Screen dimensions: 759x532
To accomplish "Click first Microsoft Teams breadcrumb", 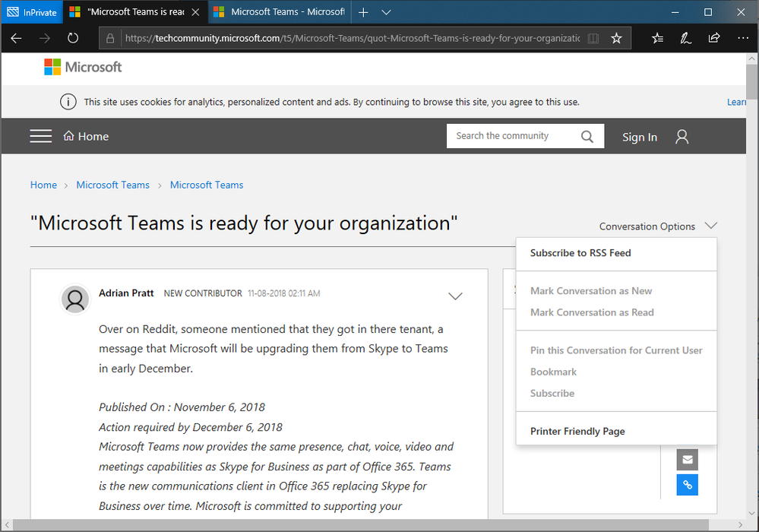I will coord(112,185).
